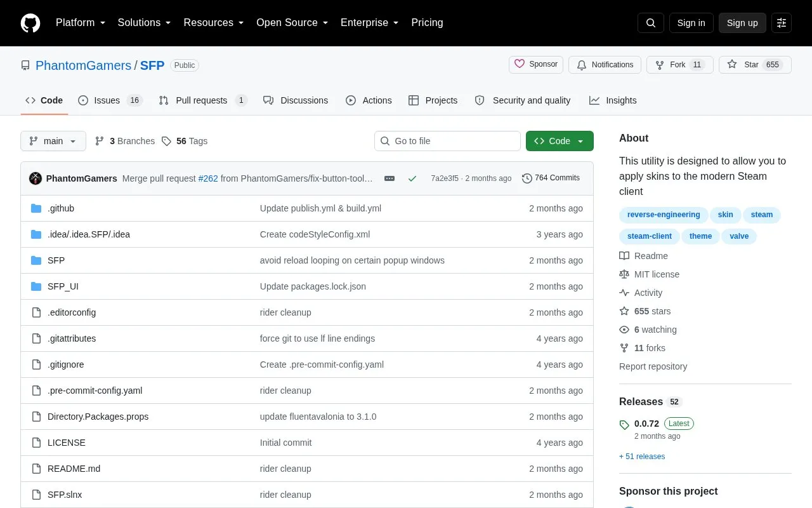Viewport: 812px width, 508px height.
Task: Expand the Resources menu
Action: point(214,23)
